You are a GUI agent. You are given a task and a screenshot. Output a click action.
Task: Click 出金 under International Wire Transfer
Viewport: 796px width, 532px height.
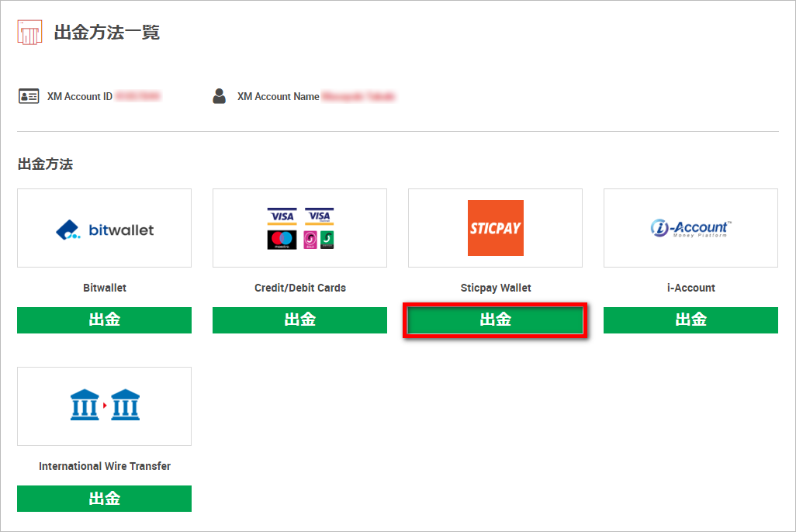click(104, 499)
